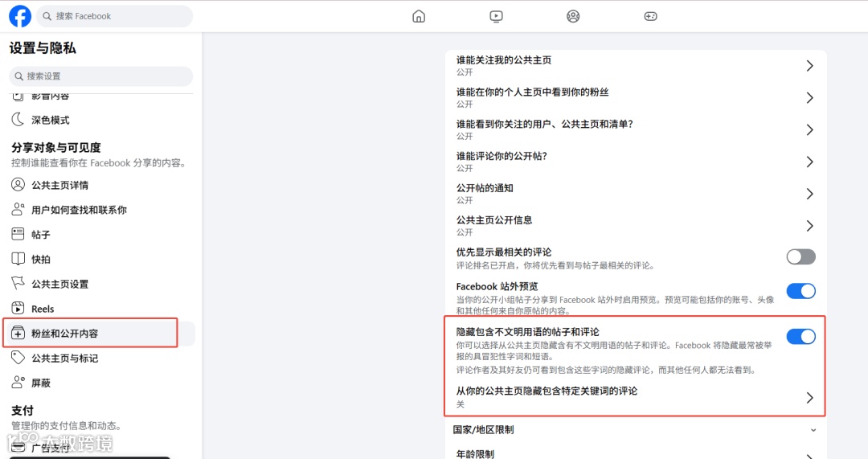Viewport: 868px width, 459px height.
Task: Open the Gaming icon in top navigation
Action: (x=650, y=16)
